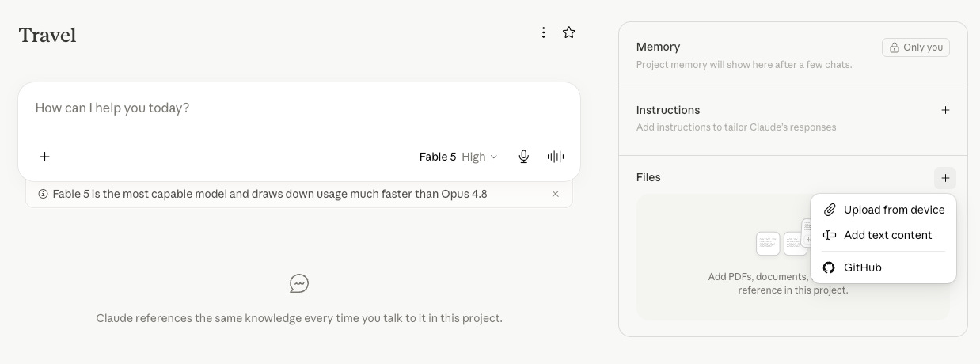Image resolution: width=980 pixels, height=364 pixels.
Task: Click Add instructions to tailor Claude's responses text
Action: click(736, 127)
